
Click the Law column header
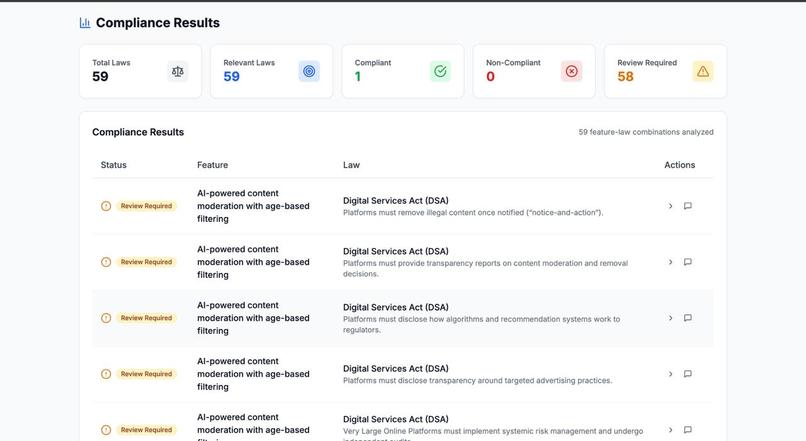pyautogui.click(x=352, y=165)
